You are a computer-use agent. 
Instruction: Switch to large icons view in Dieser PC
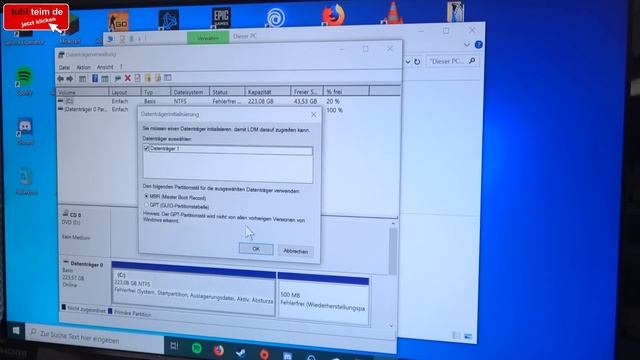click(468, 337)
